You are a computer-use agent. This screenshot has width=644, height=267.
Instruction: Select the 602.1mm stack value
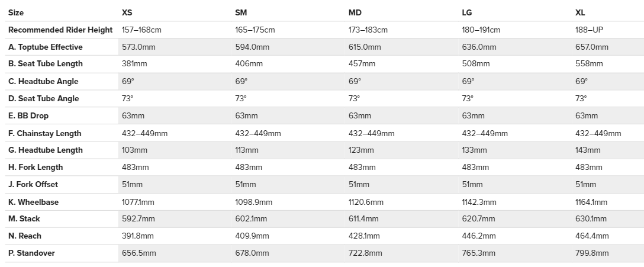coord(252,219)
